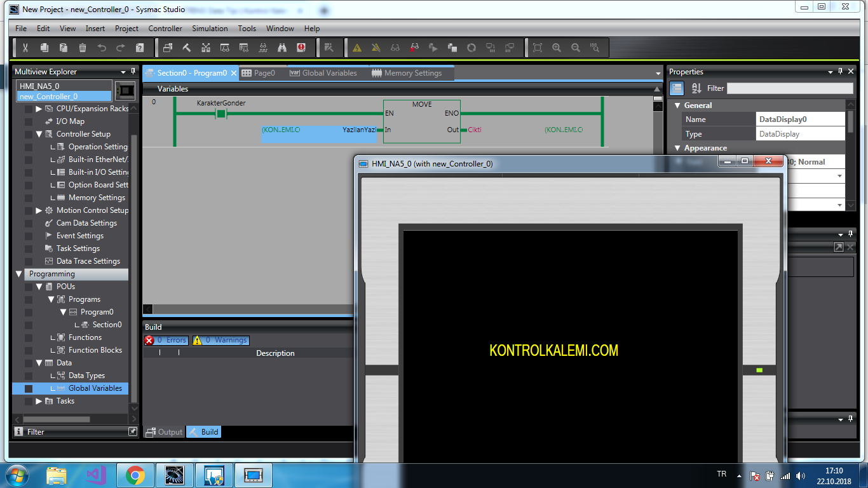Click the Redo arrow in the toolbar
This screenshot has height=488, width=868.
click(121, 48)
